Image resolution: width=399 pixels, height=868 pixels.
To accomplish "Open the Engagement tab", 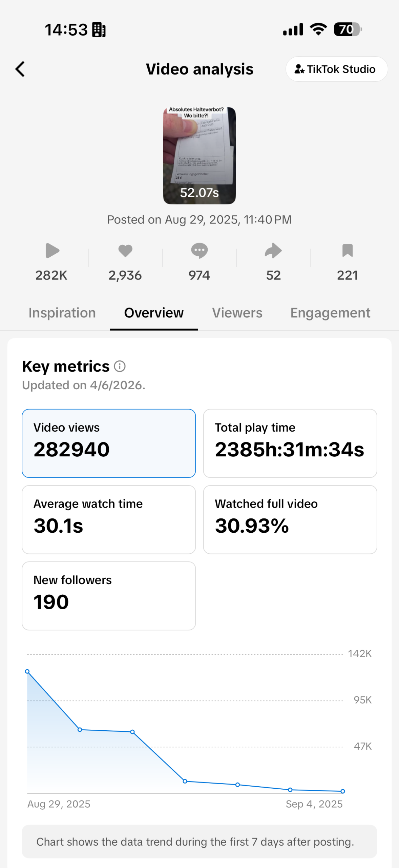I will point(330,313).
